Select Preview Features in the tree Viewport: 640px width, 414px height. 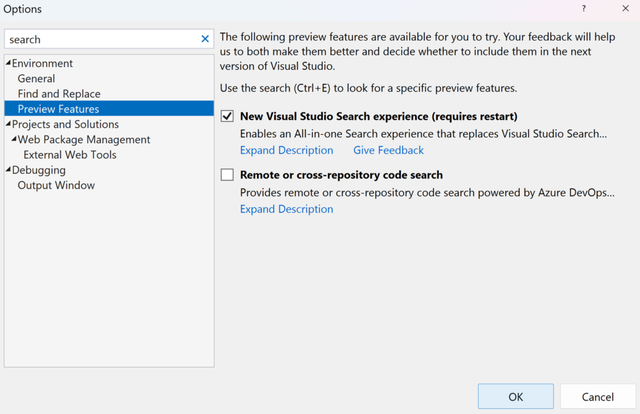click(58, 109)
